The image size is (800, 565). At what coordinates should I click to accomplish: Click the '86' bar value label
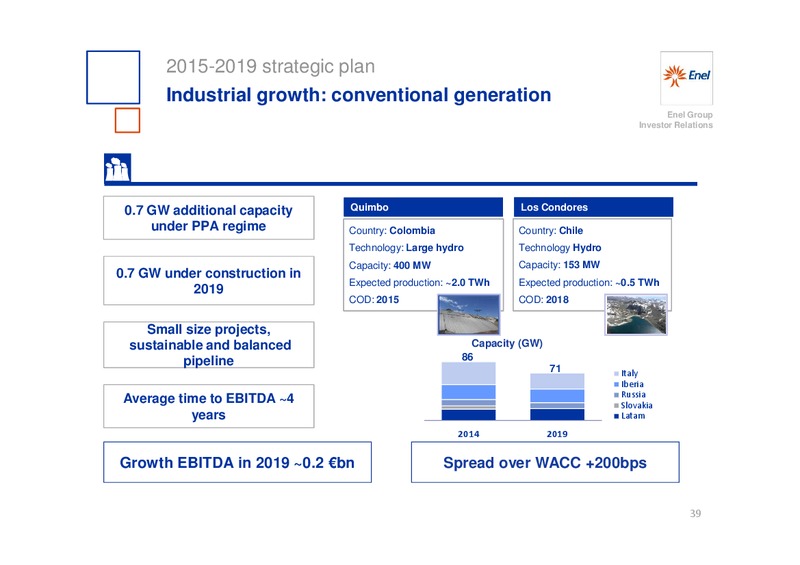tap(467, 357)
